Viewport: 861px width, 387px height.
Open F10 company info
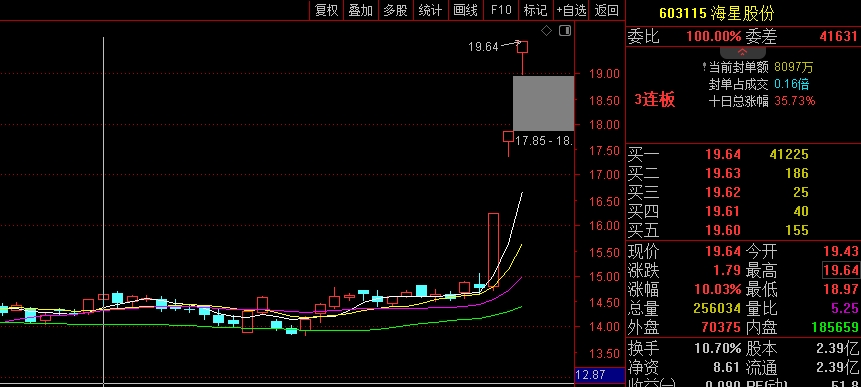501,10
